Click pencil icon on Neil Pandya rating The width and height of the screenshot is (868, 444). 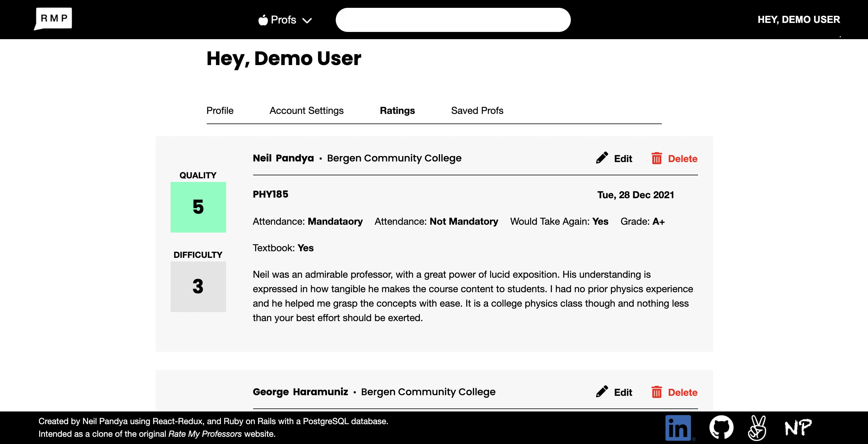(x=602, y=158)
